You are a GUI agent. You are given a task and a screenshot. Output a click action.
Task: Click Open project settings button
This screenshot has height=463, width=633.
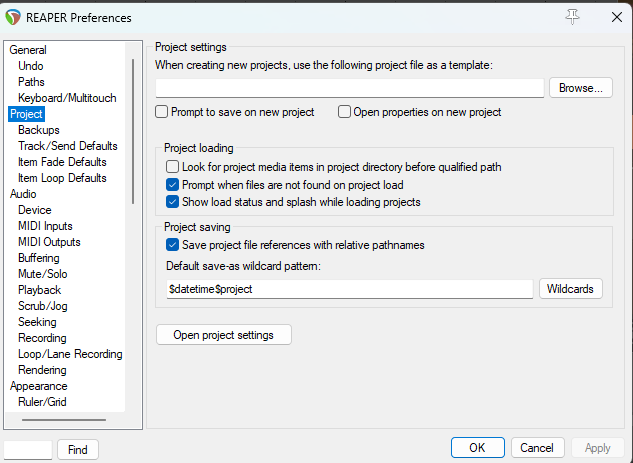(224, 335)
